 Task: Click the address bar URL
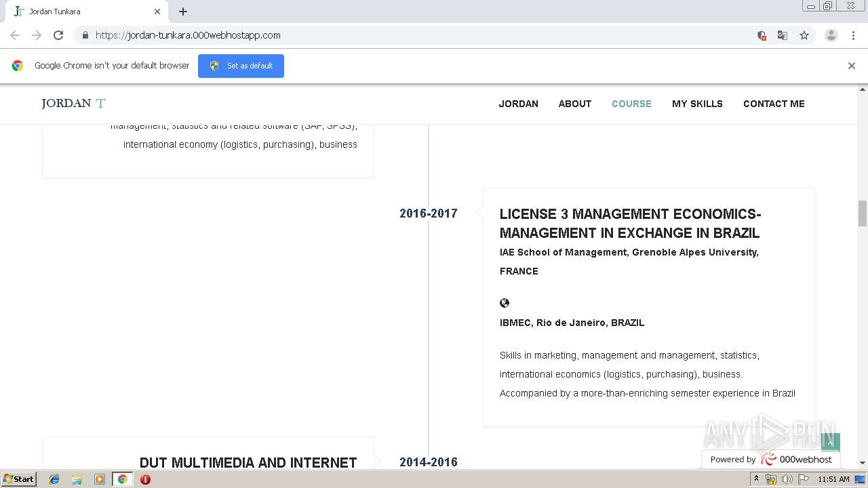click(x=188, y=35)
